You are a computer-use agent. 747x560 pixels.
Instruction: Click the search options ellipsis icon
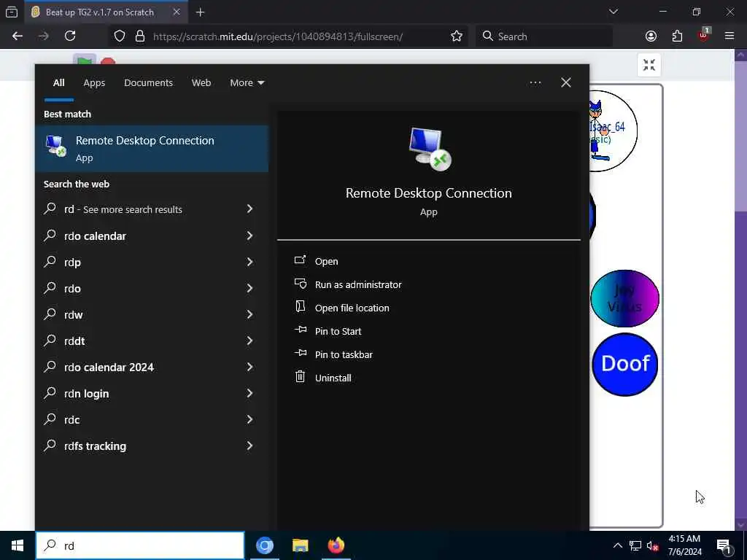(x=535, y=83)
